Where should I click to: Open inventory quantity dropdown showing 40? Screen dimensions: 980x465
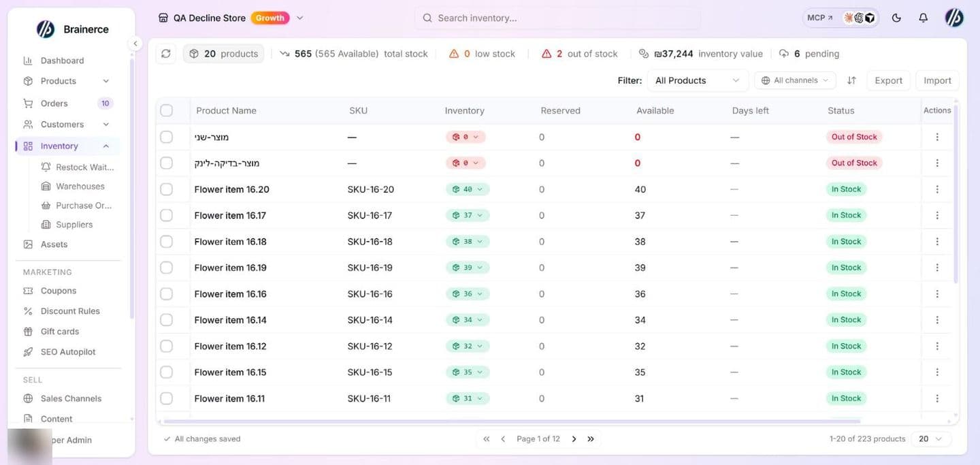(468, 189)
